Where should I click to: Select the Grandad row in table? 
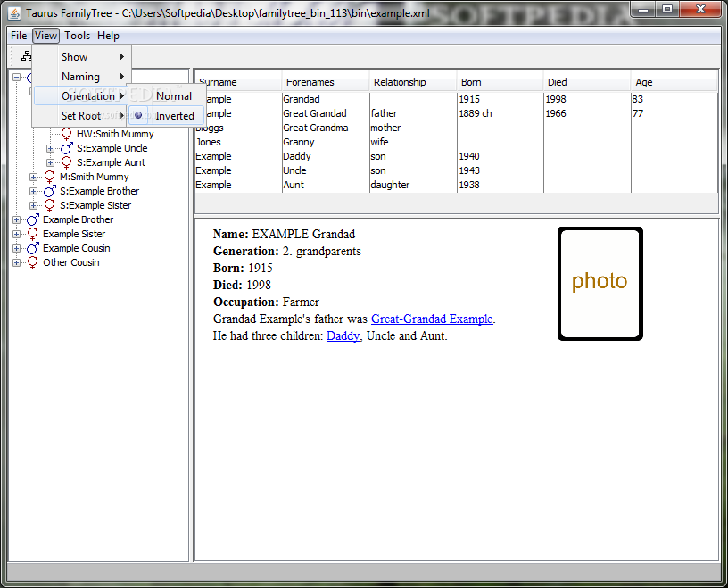tap(457, 99)
